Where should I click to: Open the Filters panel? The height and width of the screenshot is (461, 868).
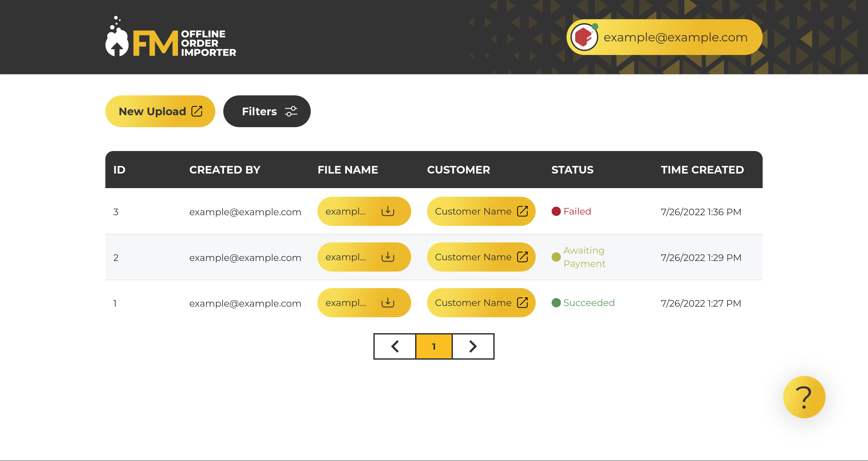(x=267, y=111)
